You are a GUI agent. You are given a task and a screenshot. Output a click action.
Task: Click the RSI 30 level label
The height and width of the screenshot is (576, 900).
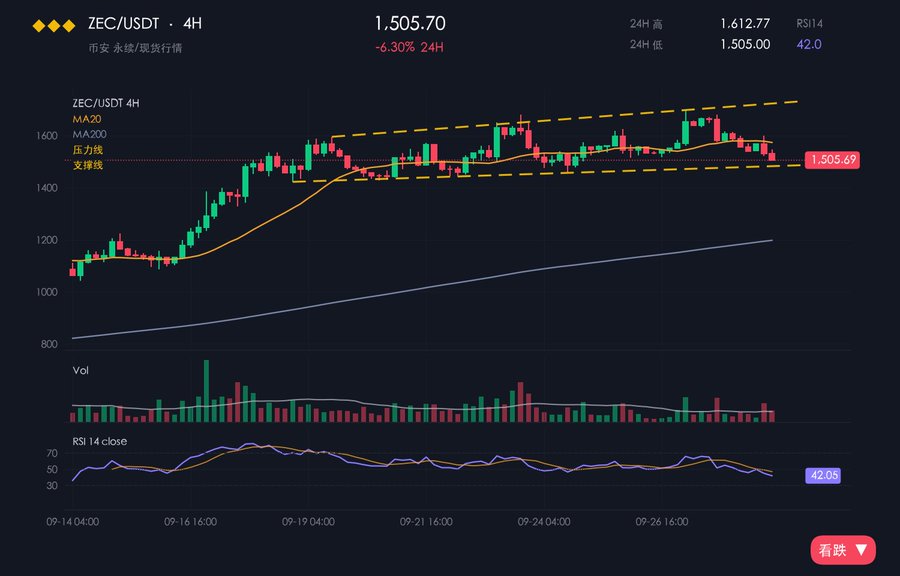tap(52, 486)
